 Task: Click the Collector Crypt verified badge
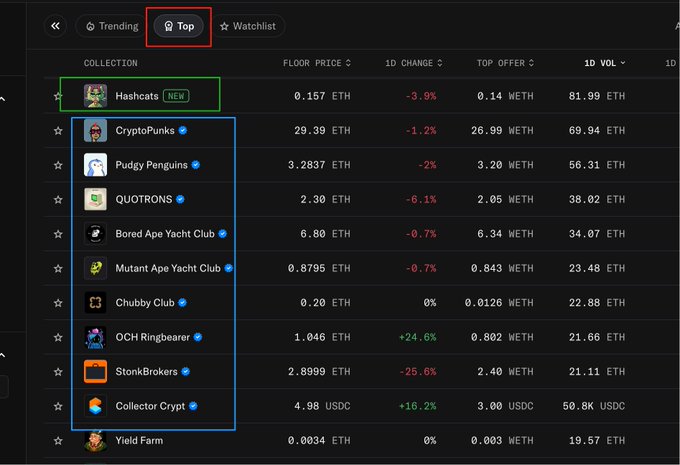(x=193, y=406)
